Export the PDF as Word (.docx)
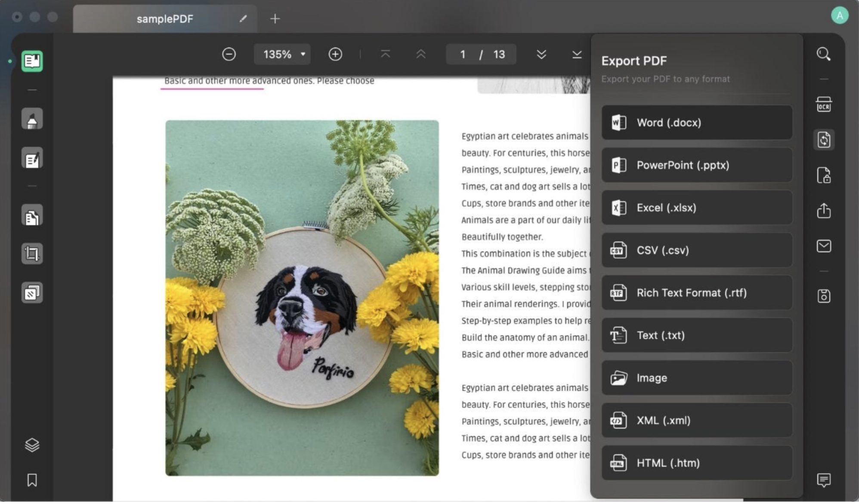 point(696,122)
